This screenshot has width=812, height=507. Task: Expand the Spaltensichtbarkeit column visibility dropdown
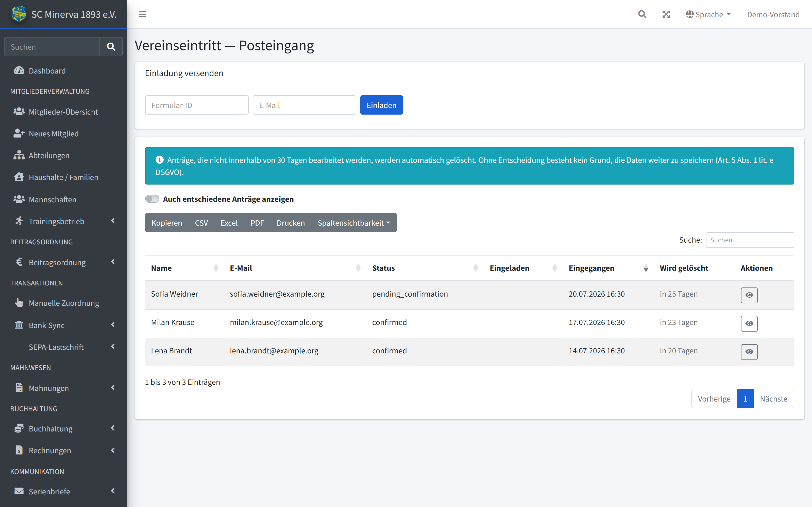(354, 223)
